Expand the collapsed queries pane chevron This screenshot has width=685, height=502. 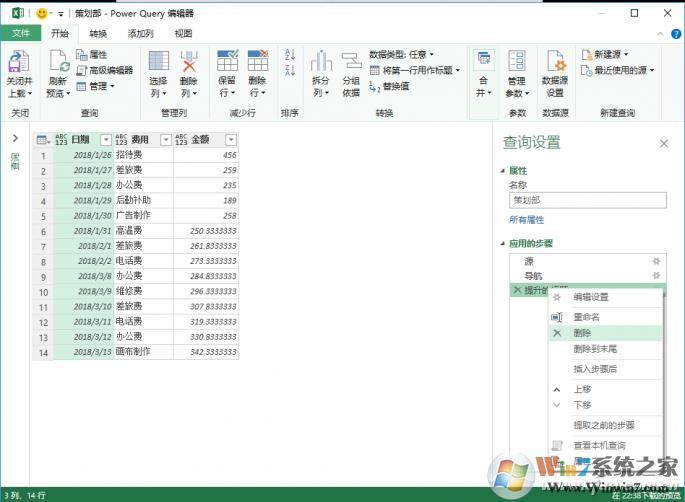pyautogui.click(x=14, y=138)
